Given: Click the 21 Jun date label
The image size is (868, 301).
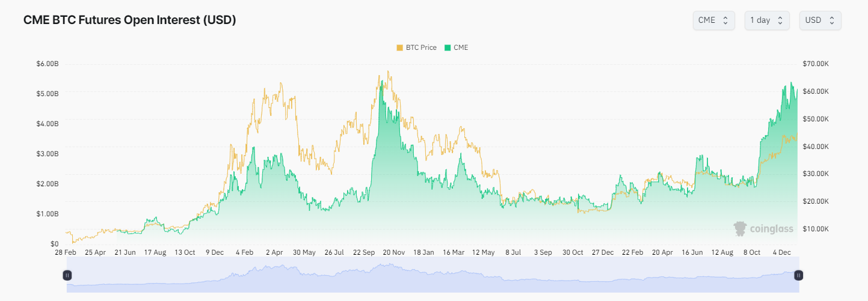Looking at the screenshot, I should pyautogui.click(x=125, y=253).
